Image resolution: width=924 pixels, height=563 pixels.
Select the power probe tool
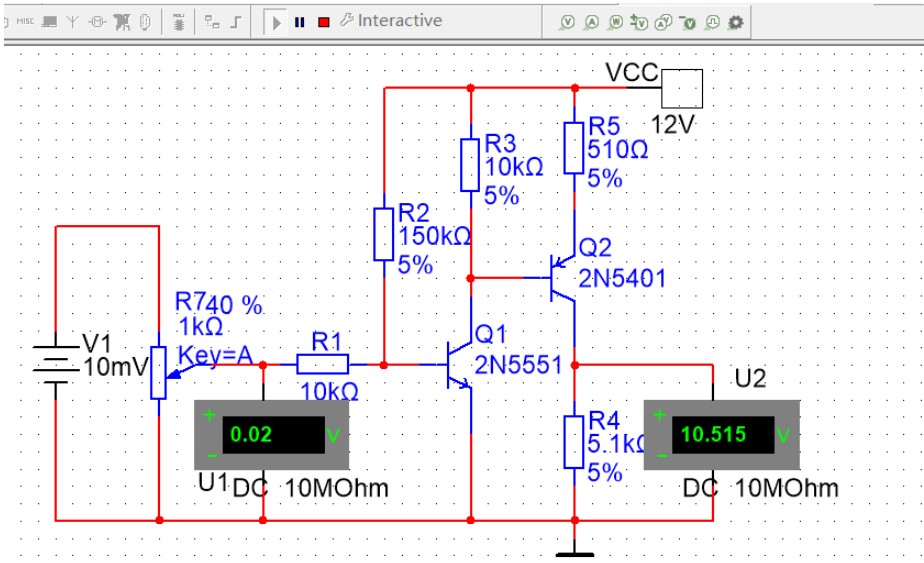(616, 22)
